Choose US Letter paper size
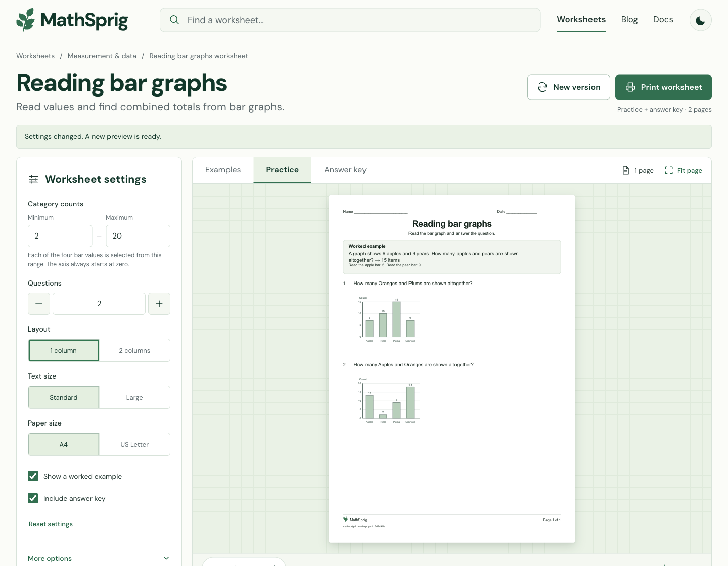Image resolution: width=728 pixels, height=566 pixels. click(x=134, y=444)
